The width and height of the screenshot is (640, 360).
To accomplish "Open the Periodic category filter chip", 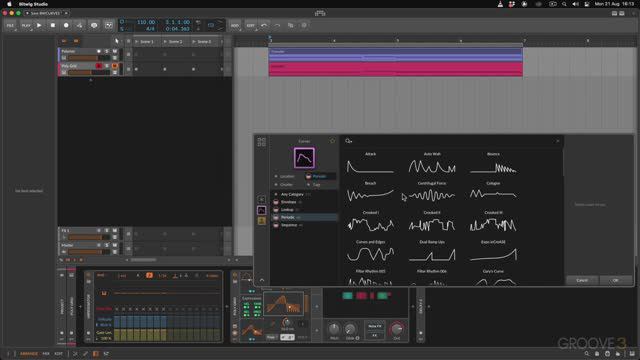I will coord(320,176).
